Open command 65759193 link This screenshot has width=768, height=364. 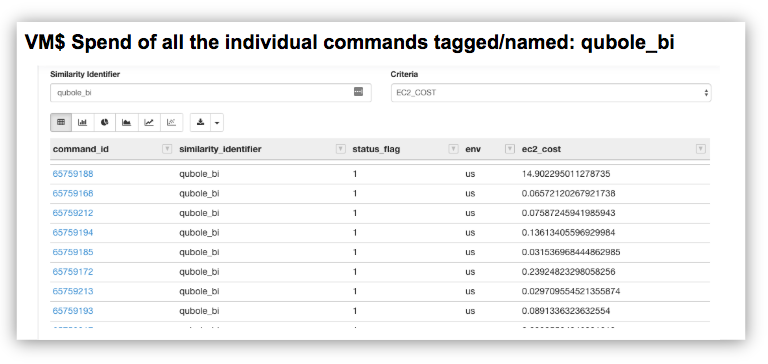point(73,311)
